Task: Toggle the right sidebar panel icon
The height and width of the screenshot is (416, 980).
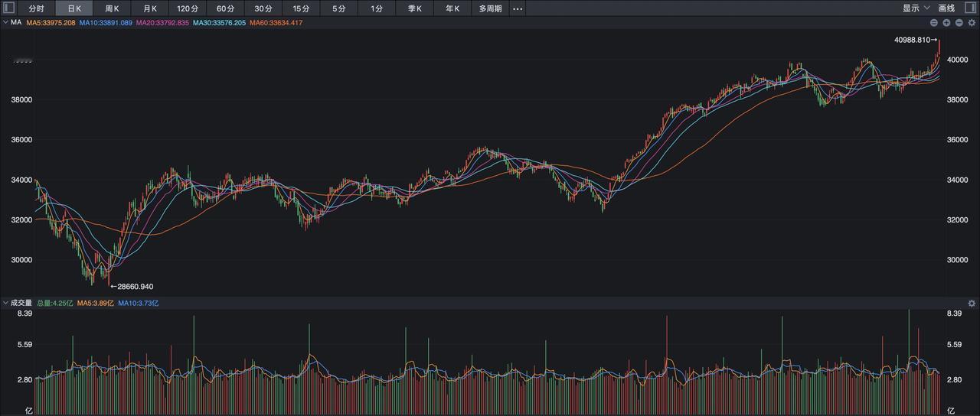Action: tap(970, 8)
